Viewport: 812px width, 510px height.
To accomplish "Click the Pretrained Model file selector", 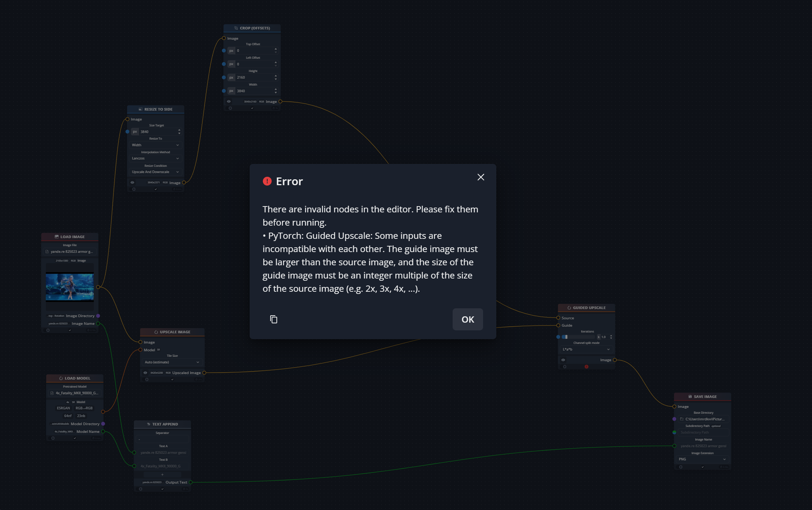I will click(75, 393).
